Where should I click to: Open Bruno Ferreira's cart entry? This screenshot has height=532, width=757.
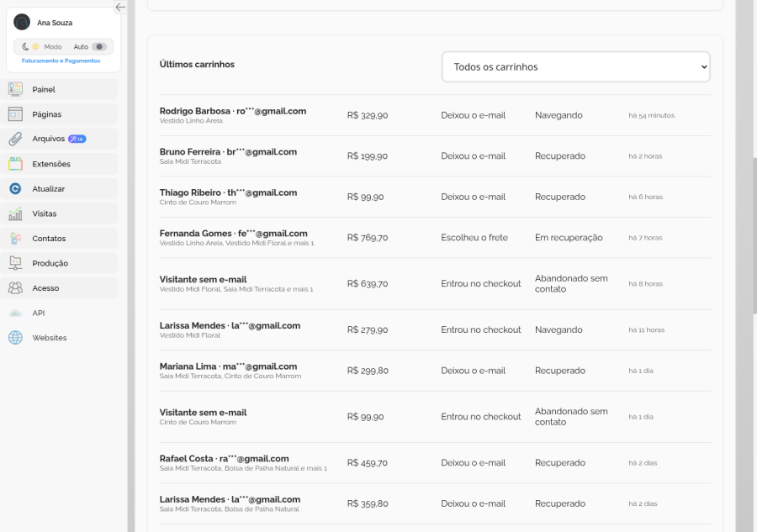435,156
